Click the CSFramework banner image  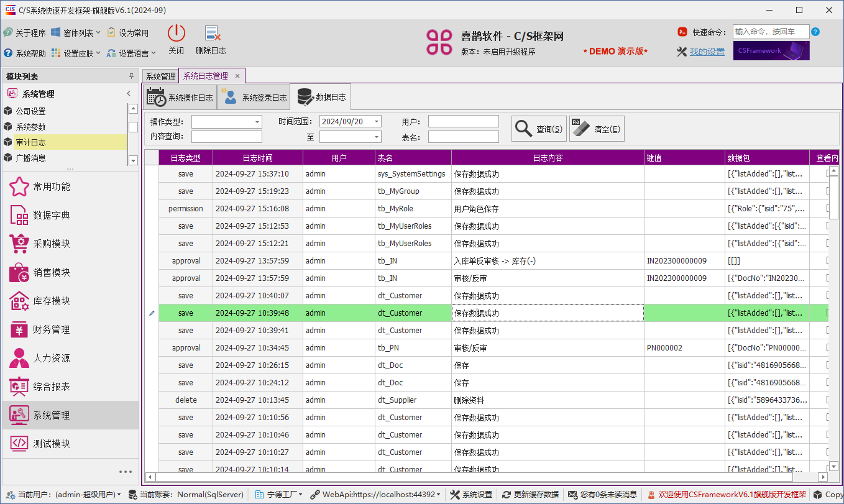click(771, 51)
